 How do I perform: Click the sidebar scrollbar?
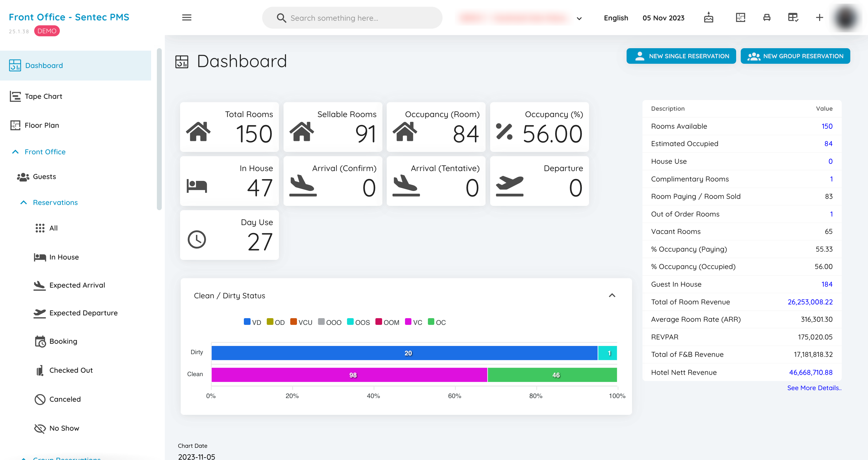(x=159, y=130)
